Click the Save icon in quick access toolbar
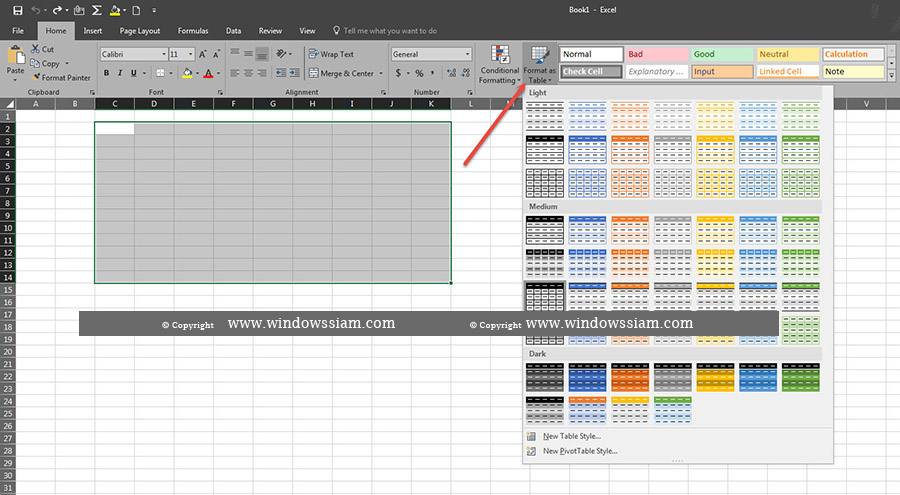900x495 pixels. 18,10
